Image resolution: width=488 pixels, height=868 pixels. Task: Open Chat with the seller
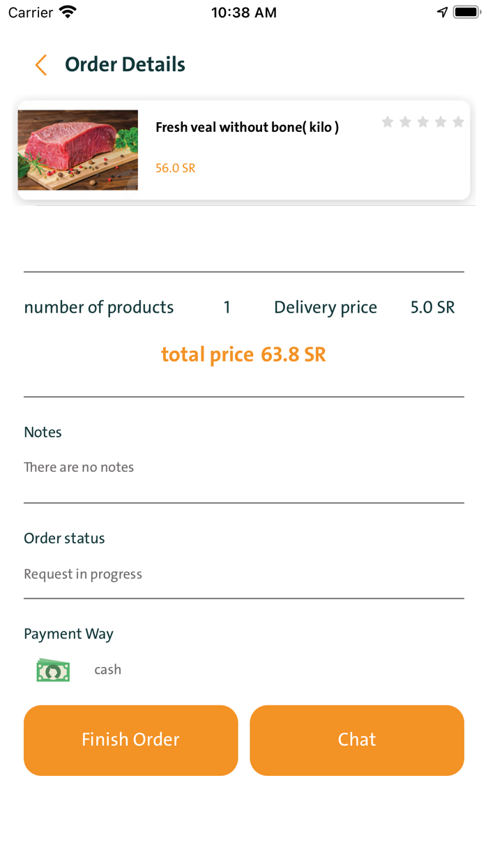pos(357,740)
